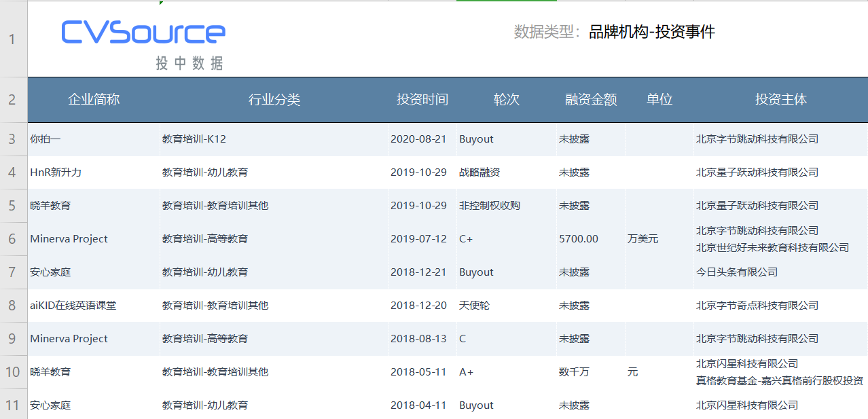Select the 轮次 header cell
This screenshot has width=868, height=419.
click(506, 100)
